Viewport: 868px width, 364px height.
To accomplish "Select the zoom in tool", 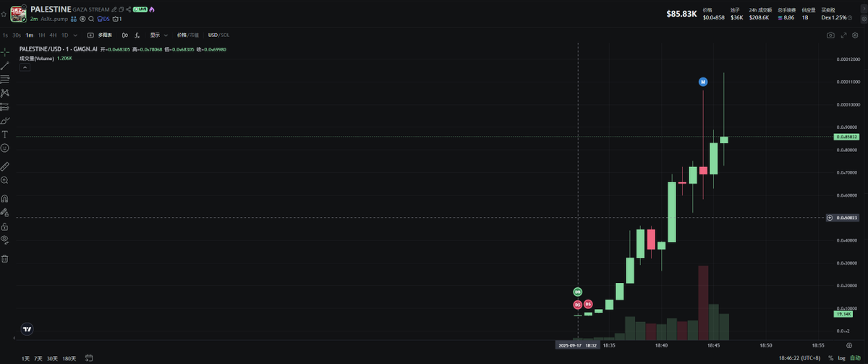I will pos(4,180).
